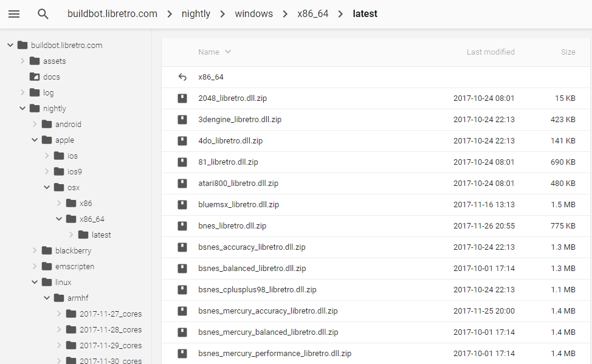Collapse the armhf folder chevron

pyautogui.click(x=47, y=298)
